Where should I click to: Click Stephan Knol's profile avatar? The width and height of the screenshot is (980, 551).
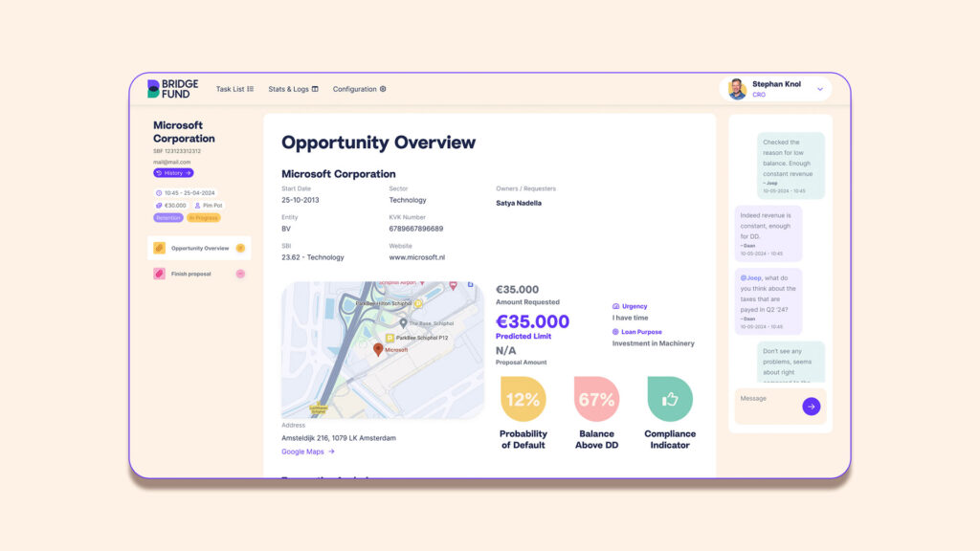pyautogui.click(x=738, y=89)
